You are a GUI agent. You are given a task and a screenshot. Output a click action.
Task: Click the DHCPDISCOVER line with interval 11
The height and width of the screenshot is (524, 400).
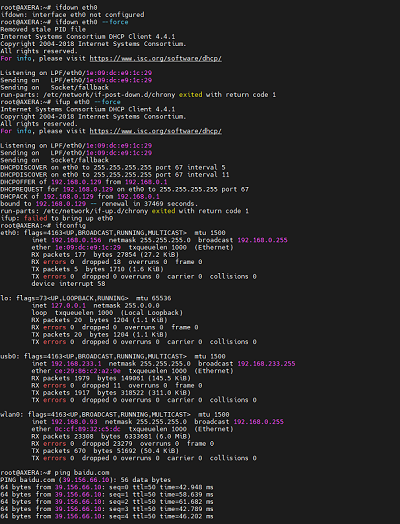tap(115, 175)
